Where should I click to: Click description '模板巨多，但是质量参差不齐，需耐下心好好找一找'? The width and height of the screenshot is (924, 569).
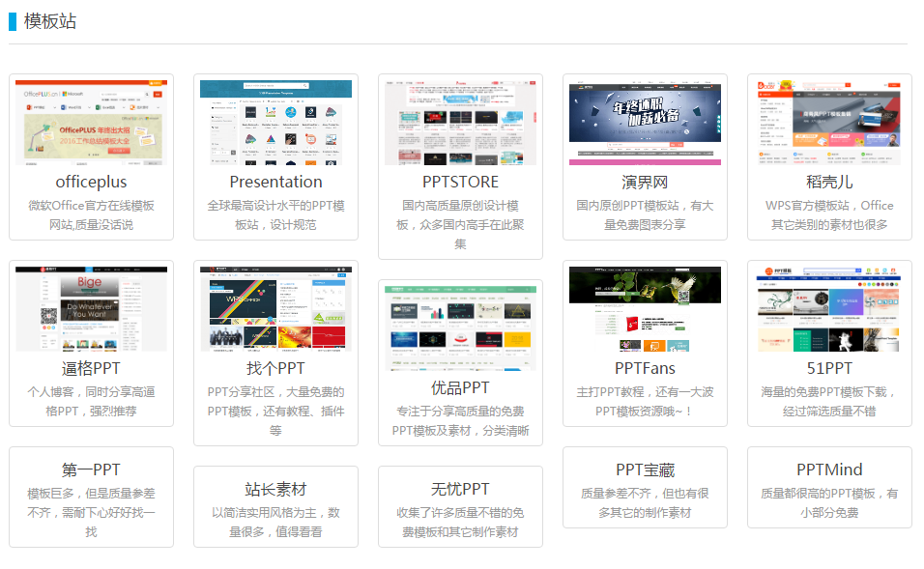92,512
